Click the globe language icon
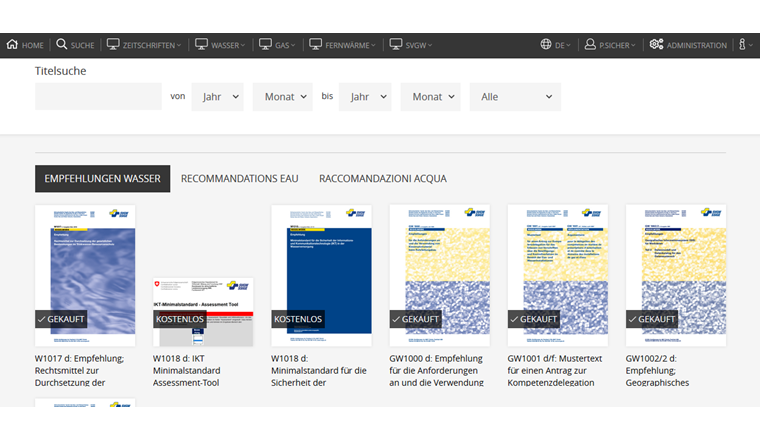Viewport: 760px width, 440px height. click(x=546, y=45)
